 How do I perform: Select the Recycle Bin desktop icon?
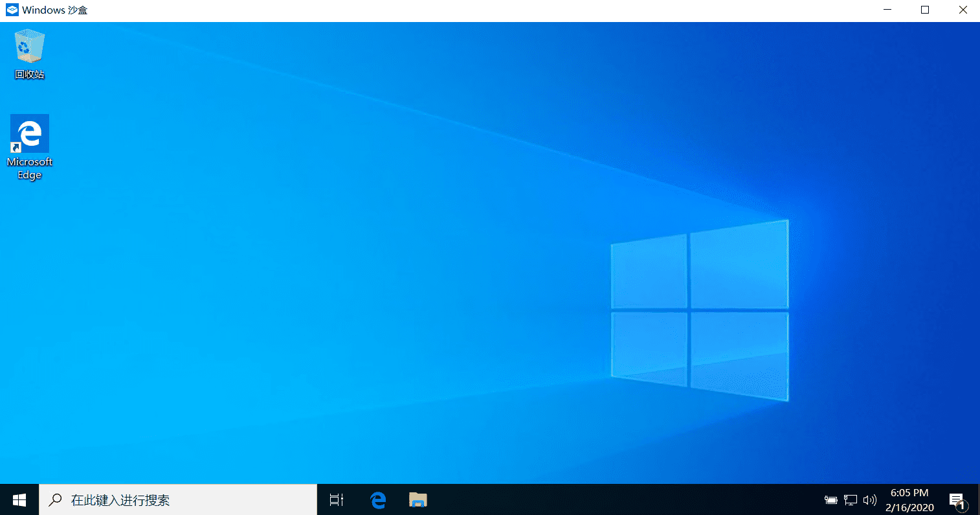30,54
